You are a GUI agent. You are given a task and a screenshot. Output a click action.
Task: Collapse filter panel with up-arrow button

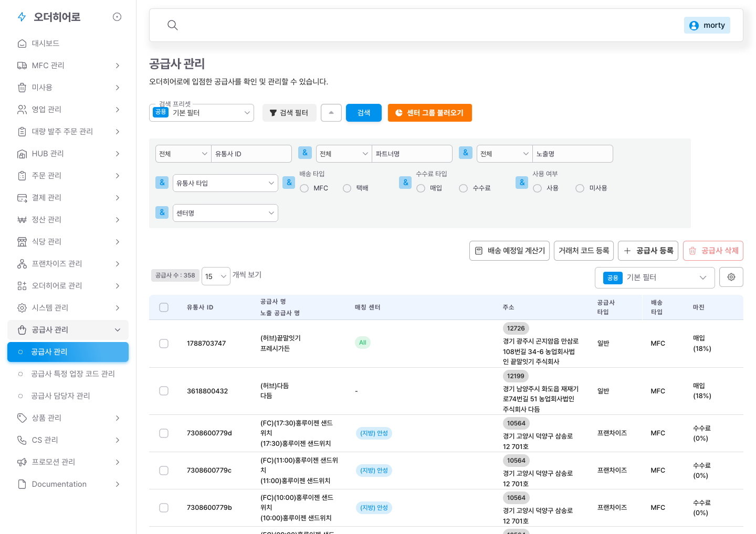[x=331, y=113]
